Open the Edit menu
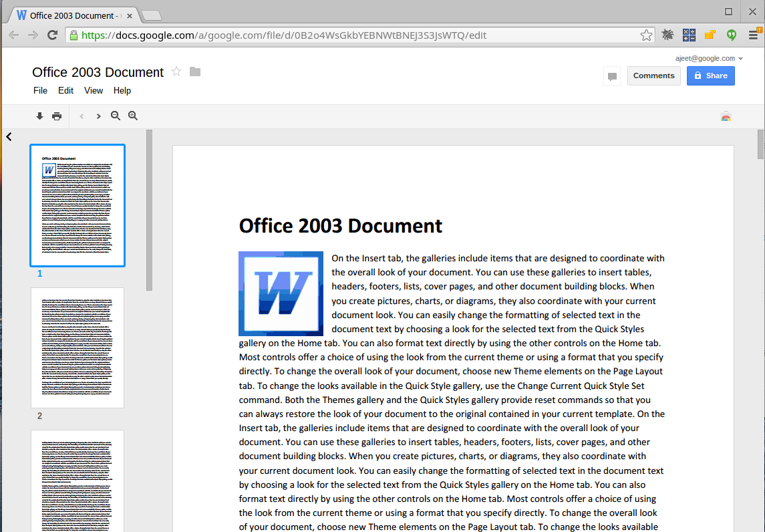Screen dimensions: 765x532 click(x=66, y=91)
